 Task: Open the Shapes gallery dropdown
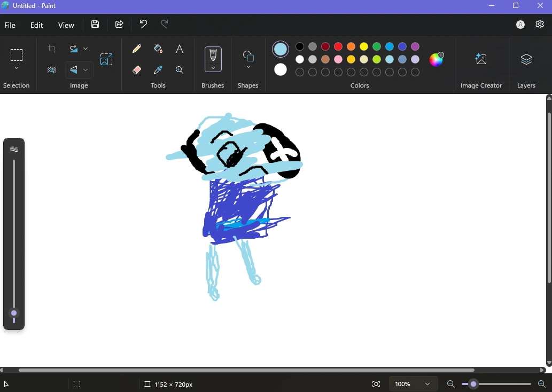point(248,66)
